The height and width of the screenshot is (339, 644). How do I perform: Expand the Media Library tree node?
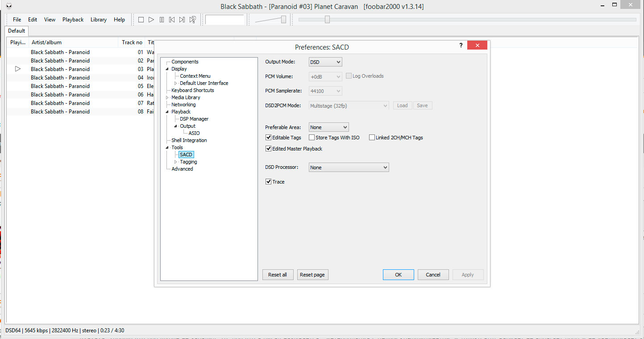[x=167, y=97]
